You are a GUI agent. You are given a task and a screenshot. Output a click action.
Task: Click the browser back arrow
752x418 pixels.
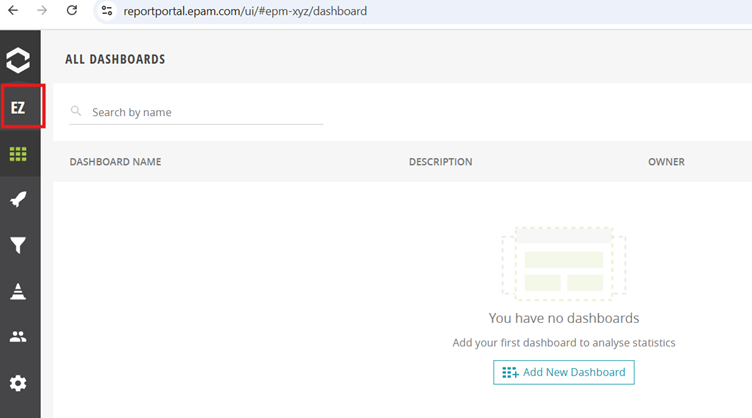pyautogui.click(x=13, y=10)
